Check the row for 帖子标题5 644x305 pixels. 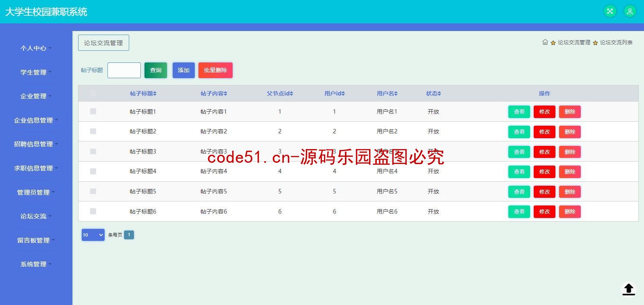[x=93, y=191]
